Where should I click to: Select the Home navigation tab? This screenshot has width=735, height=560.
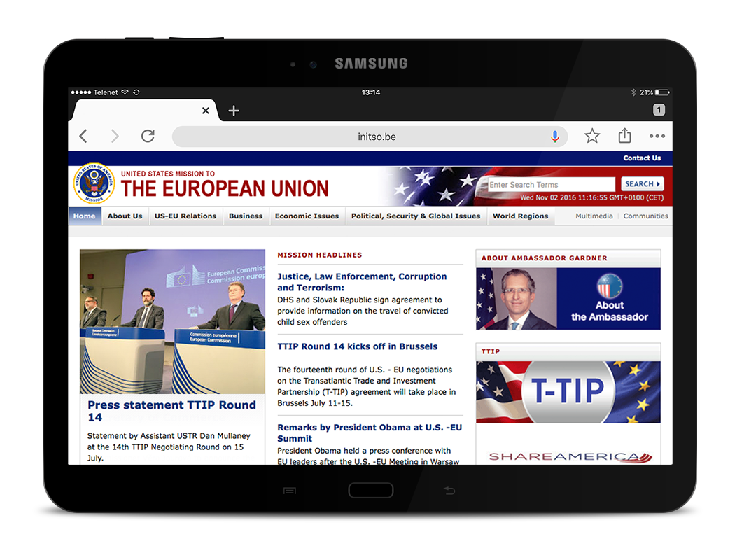click(x=85, y=216)
